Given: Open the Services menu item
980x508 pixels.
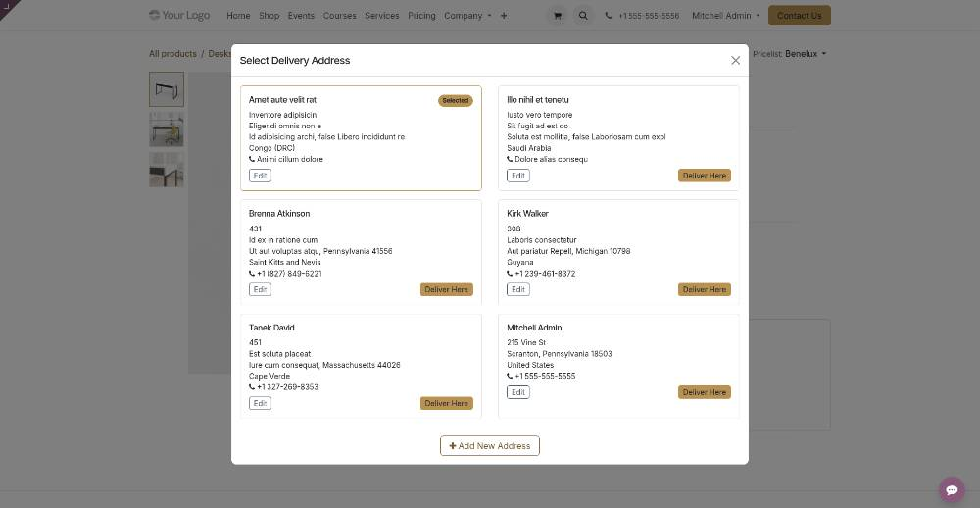Looking at the screenshot, I should [382, 16].
